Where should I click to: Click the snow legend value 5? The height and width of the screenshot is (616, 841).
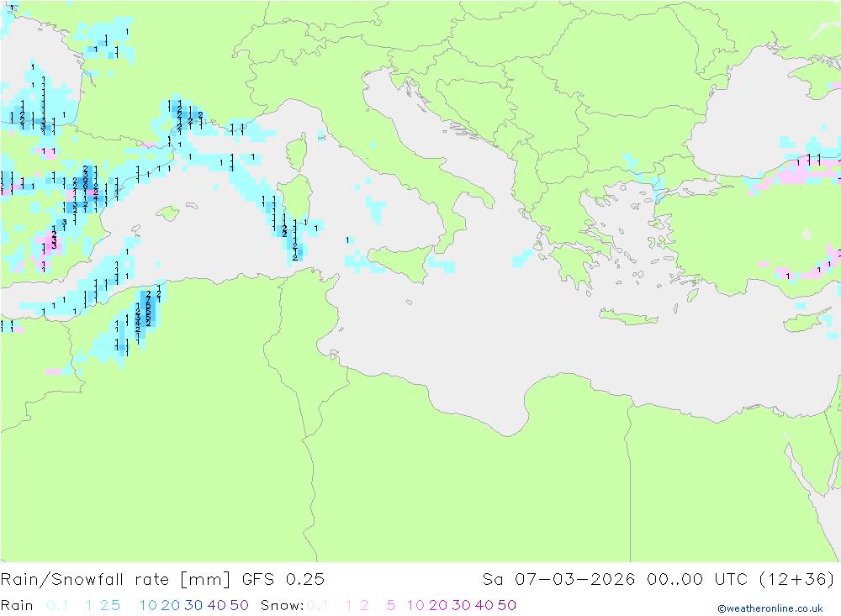click(391, 605)
